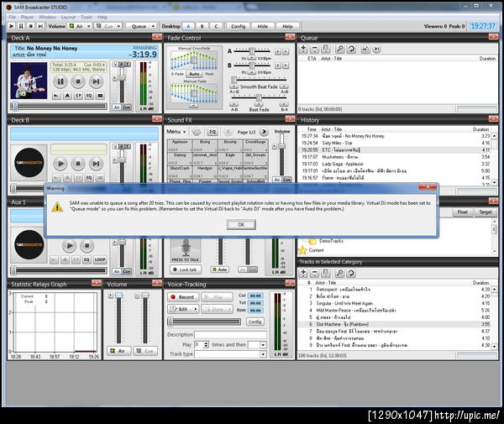
Task: Go to next Sound FX page
Action: pos(264,132)
